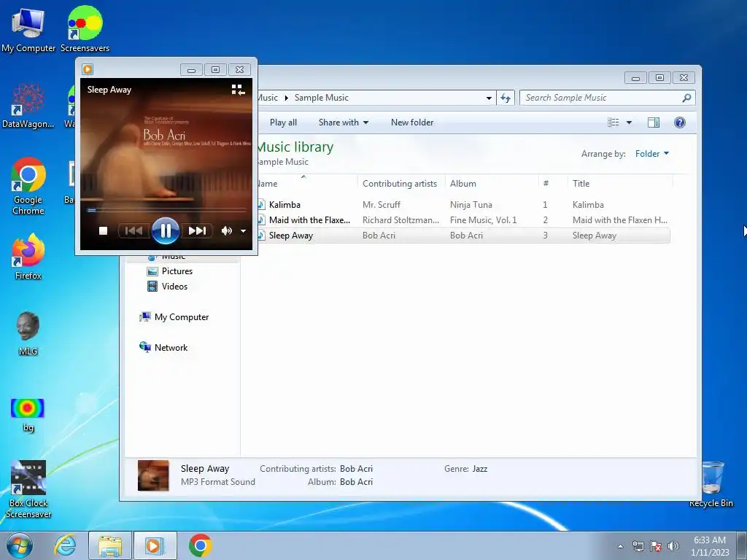Skip to the previous track
This screenshot has width=747, height=560.
click(134, 231)
